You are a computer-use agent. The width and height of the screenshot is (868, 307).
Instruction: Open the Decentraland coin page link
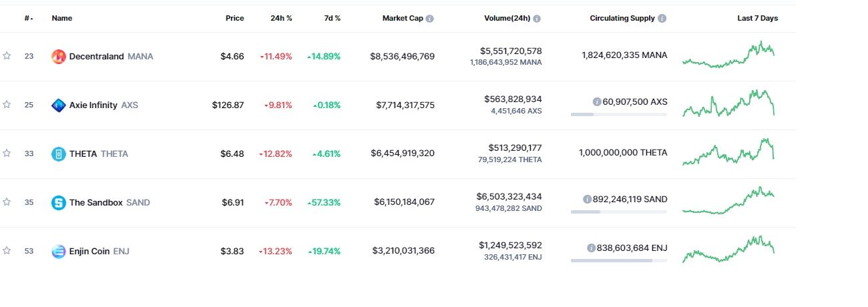(x=97, y=57)
